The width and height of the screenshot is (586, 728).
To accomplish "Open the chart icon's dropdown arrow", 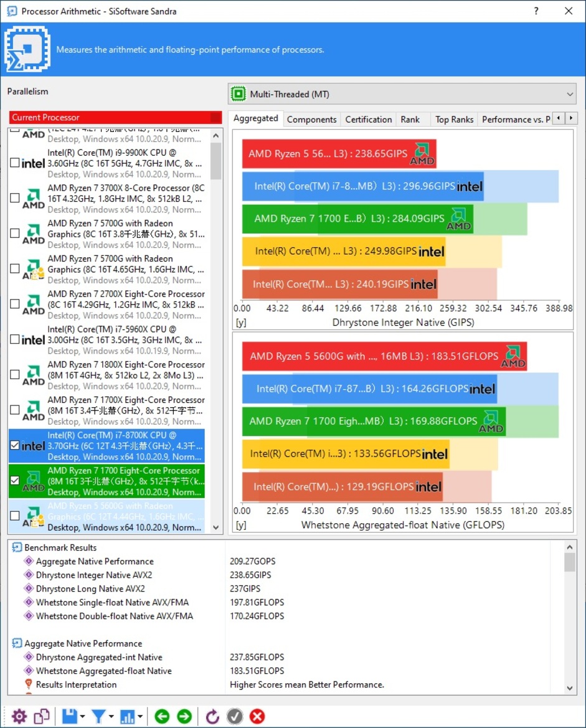I will [141, 716].
